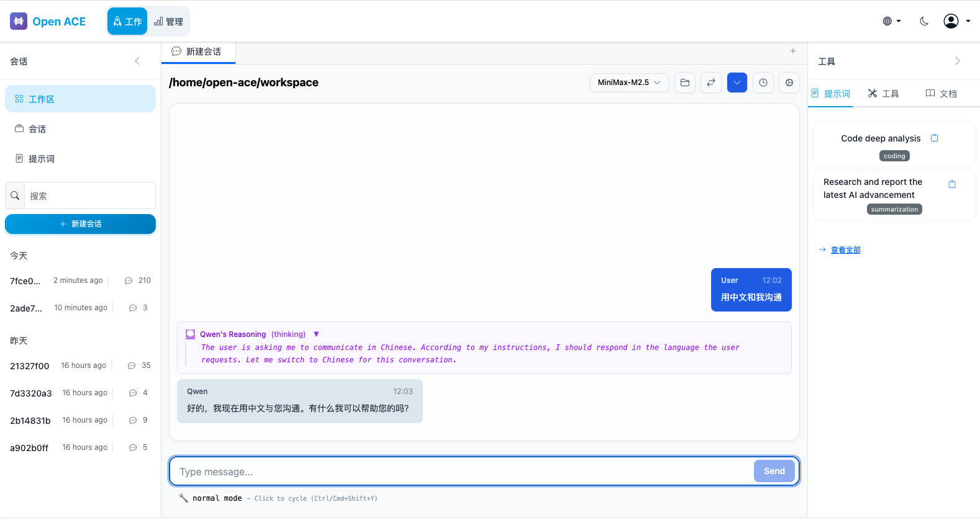Open the MiniMax-M2.5 model dropdown
The height and width of the screenshot is (520, 980).
(629, 82)
